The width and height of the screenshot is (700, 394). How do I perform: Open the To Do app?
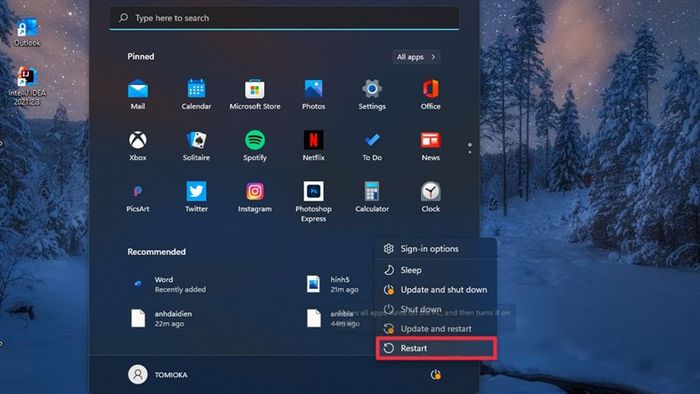[372, 145]
